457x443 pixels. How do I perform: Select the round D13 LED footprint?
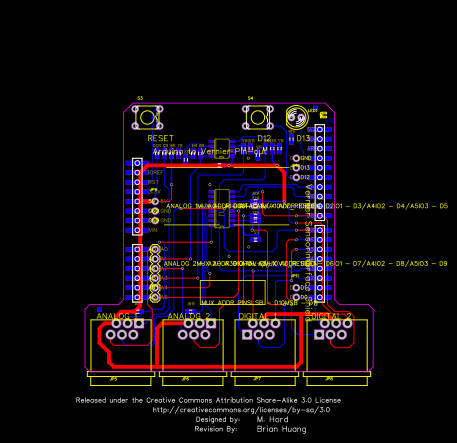[297, 117]
